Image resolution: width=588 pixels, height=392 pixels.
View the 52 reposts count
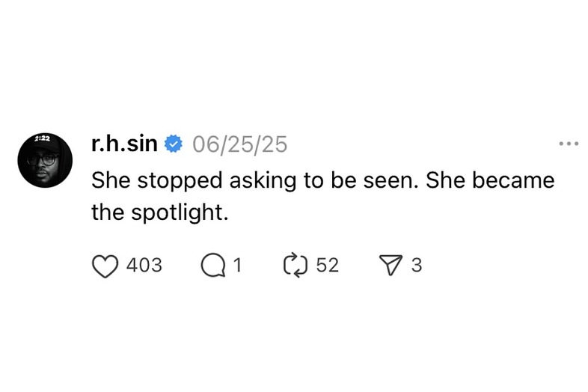point(328,266)
